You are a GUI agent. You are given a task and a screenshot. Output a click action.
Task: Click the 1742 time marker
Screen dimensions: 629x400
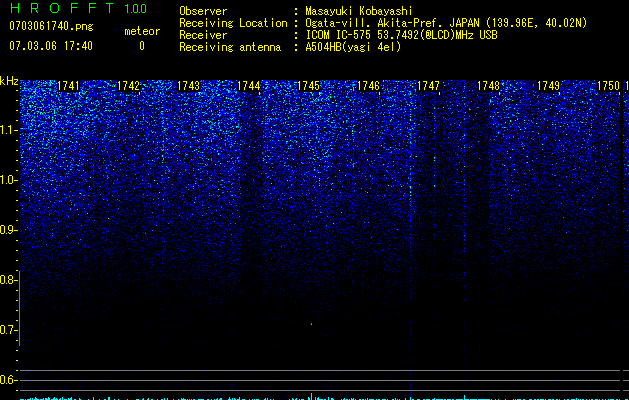[x=128, y=86]
